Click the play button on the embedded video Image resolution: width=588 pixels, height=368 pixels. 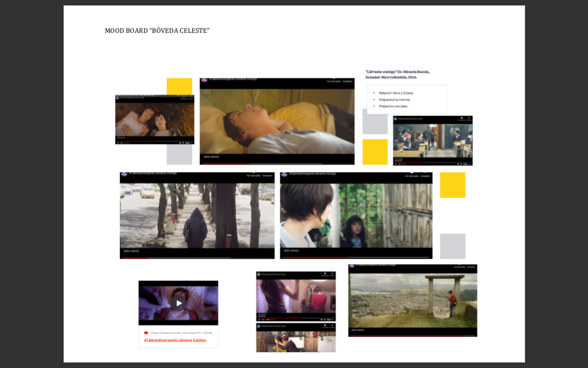178,303
